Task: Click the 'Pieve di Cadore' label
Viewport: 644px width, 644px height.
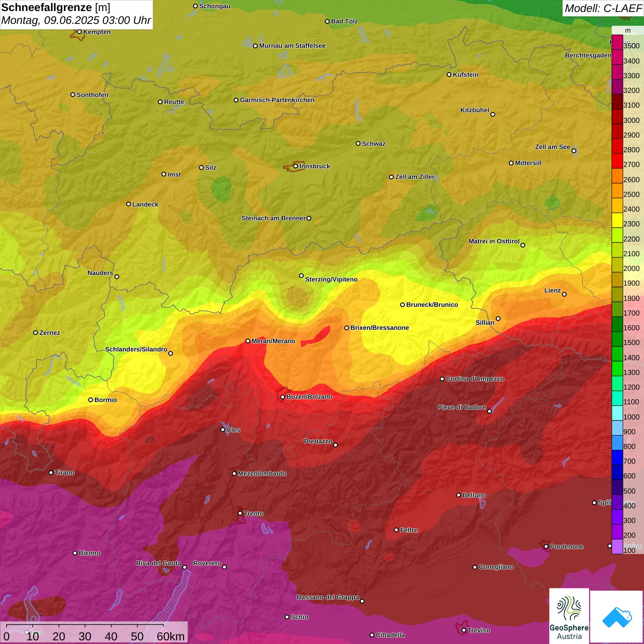Action: [x=462, y=407]
